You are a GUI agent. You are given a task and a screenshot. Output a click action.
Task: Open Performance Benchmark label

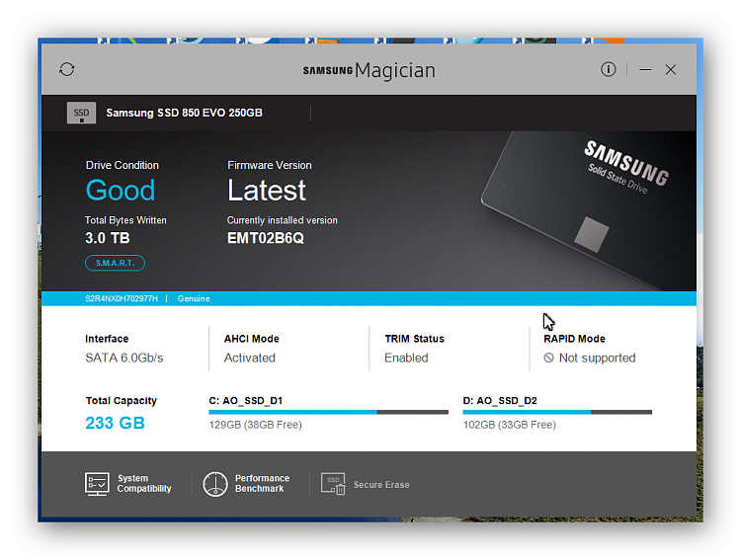point(262,483)
